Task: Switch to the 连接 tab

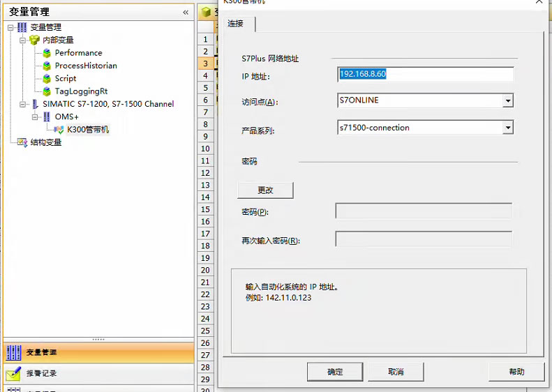Action: (x=236, y=24)
